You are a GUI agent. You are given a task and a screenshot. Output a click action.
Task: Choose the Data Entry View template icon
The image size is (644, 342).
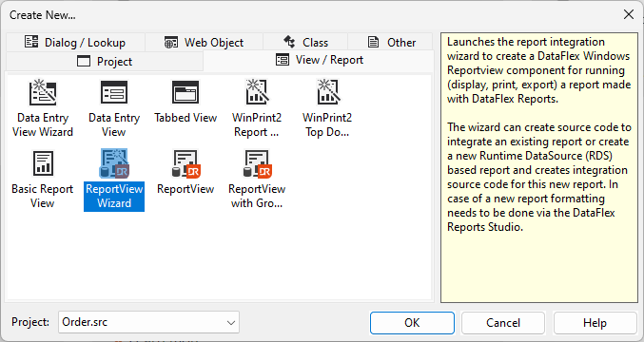(114, 92)
